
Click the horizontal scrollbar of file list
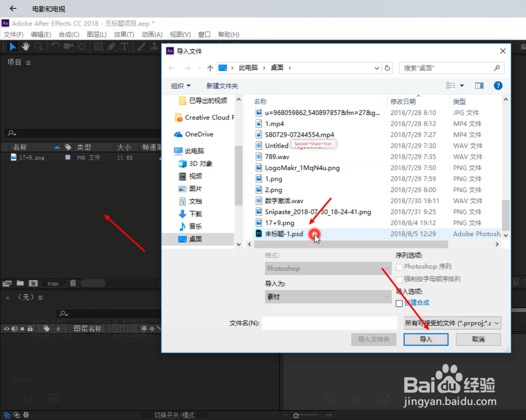pos(351,244)
